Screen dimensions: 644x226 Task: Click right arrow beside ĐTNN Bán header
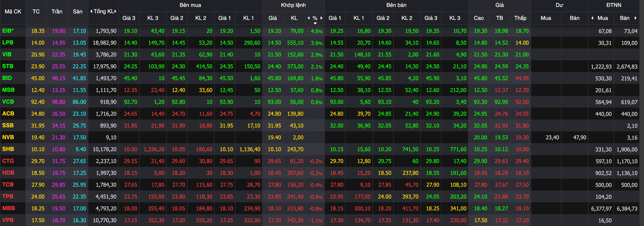coord(635,18)
